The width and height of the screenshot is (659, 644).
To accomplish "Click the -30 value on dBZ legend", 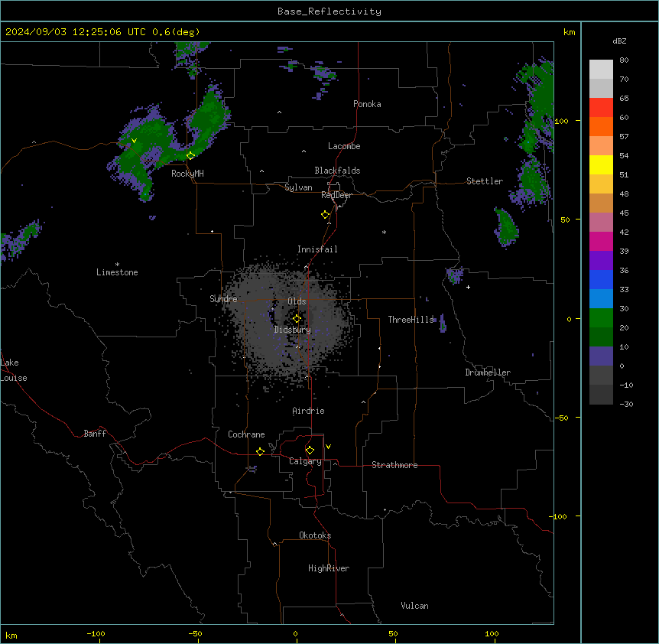I will [x=626, y=405].
